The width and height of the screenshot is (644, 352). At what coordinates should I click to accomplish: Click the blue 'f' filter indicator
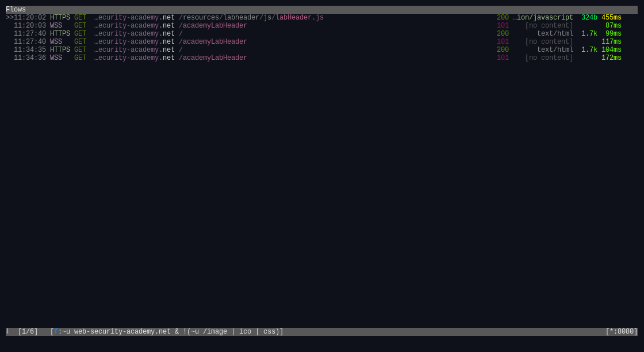[56, 332]
